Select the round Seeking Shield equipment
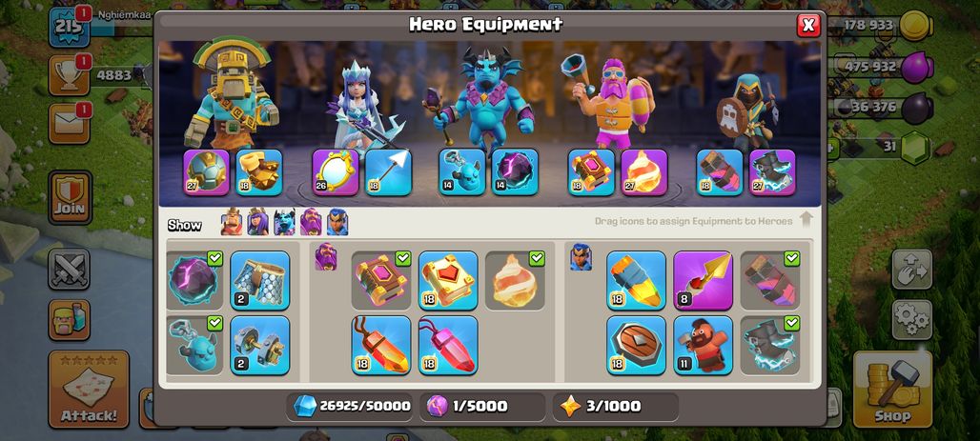Image resolution: width=980 pixels, height=441 pixels. (636, 345)
